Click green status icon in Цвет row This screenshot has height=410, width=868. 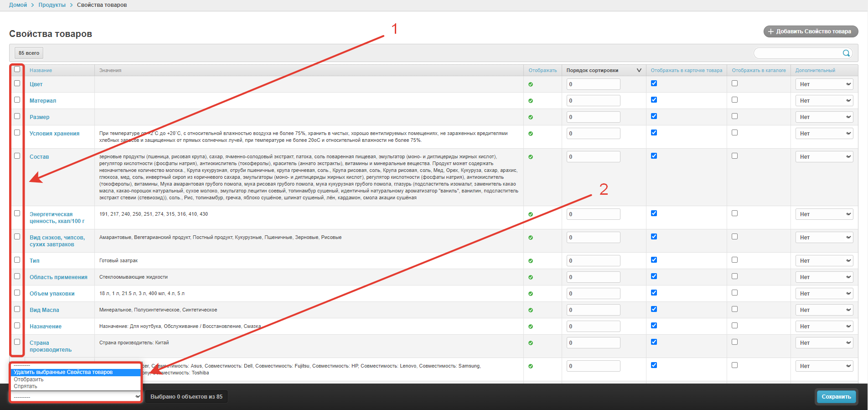[531, 84]
